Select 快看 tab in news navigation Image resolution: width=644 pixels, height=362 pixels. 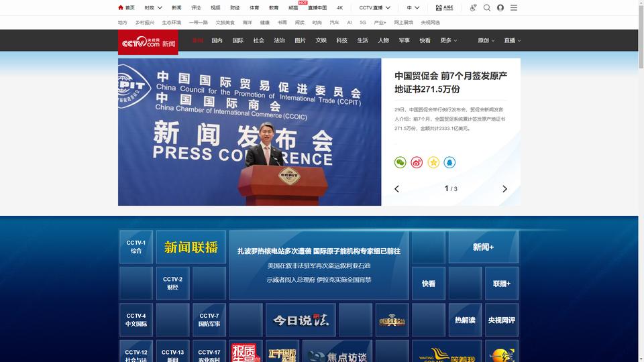pos(425,41)
